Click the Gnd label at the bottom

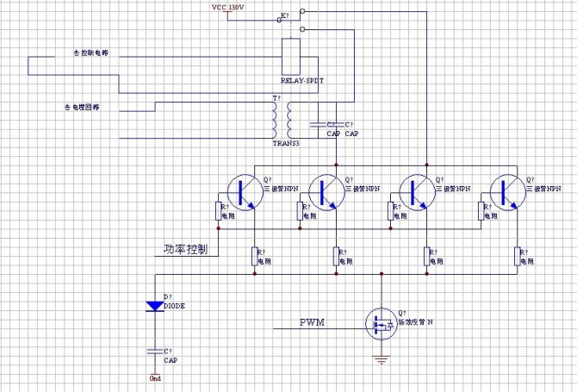[155, 378]
